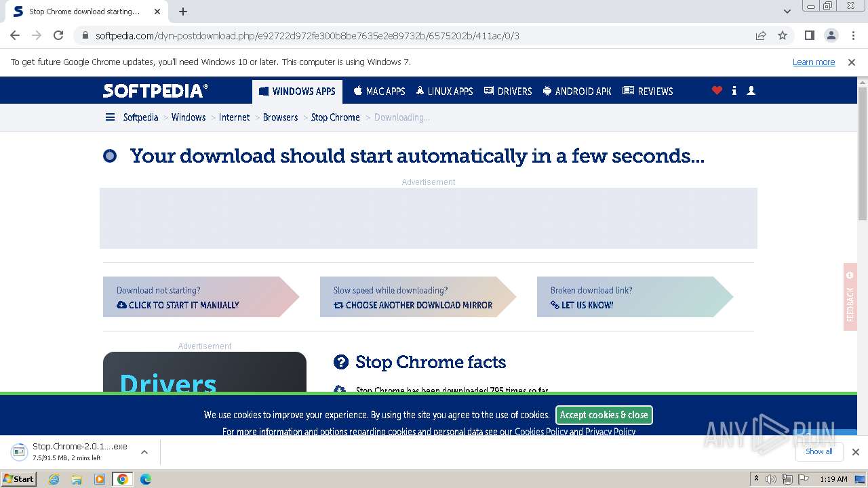The width and height of the screenshot is (868, 488).
Task: Close the downloads bar
Action: (855, 451)
